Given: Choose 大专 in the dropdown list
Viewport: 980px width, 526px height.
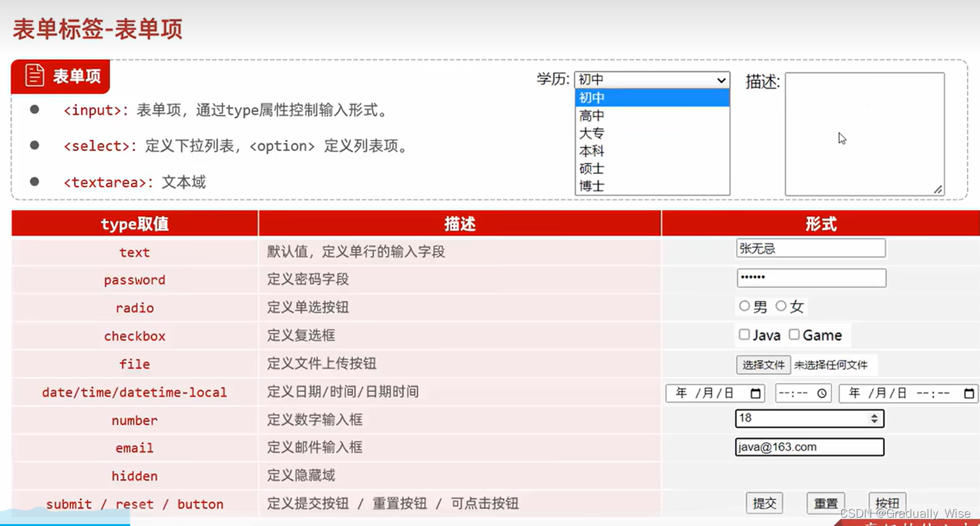Looking at the screenshot, I should [652, 134].
